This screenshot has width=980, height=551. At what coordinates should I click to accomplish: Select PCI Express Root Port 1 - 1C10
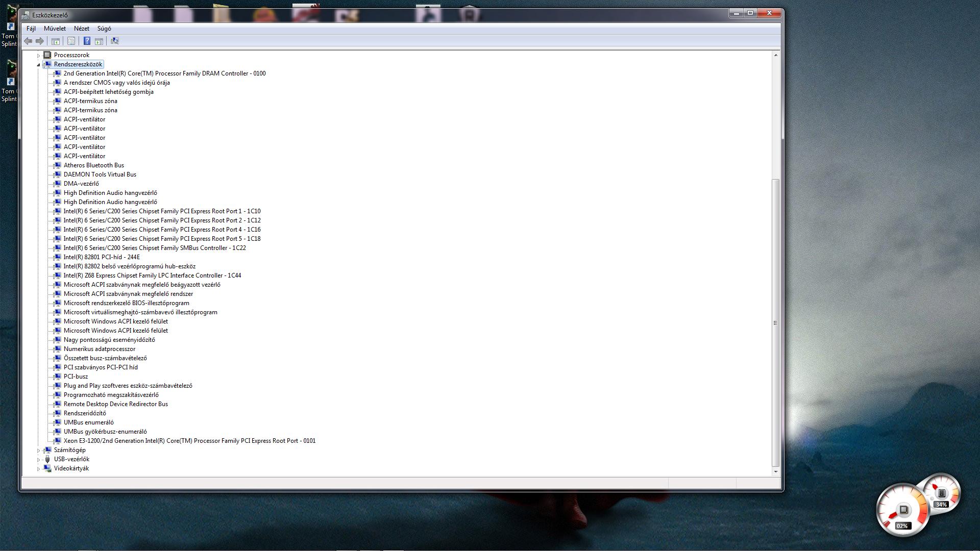(x=162, y=211)
